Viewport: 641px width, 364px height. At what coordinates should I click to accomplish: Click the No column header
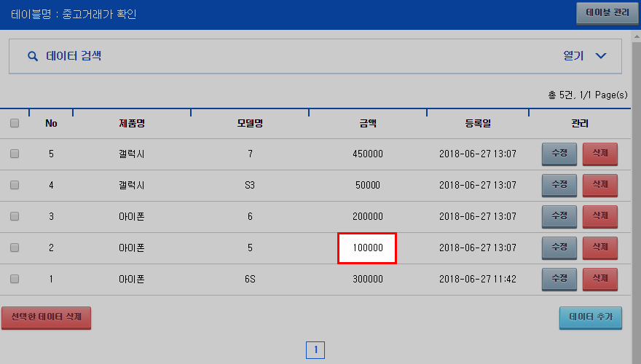point(51,123)
